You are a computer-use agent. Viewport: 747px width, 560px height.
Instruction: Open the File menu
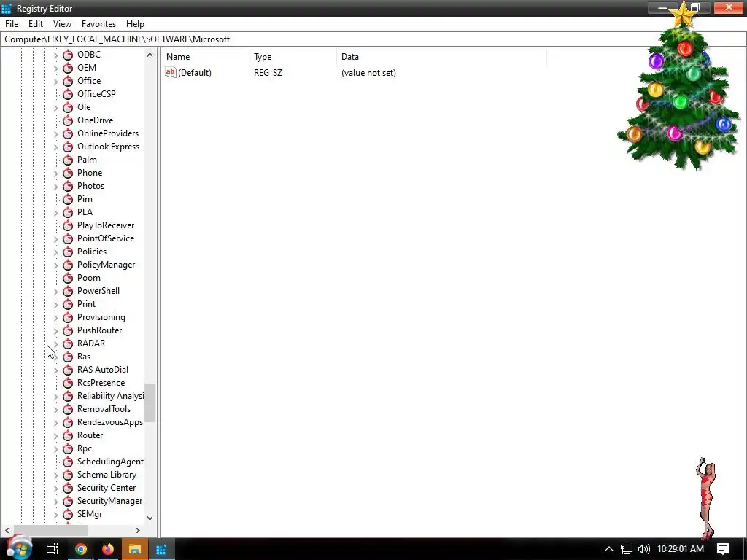pos(12,24)
